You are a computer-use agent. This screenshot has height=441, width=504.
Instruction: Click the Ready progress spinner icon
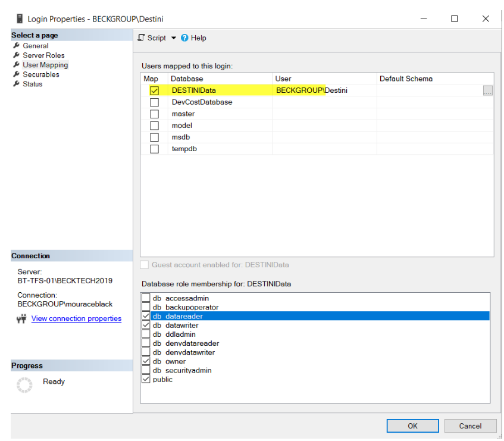click(24, 385)
